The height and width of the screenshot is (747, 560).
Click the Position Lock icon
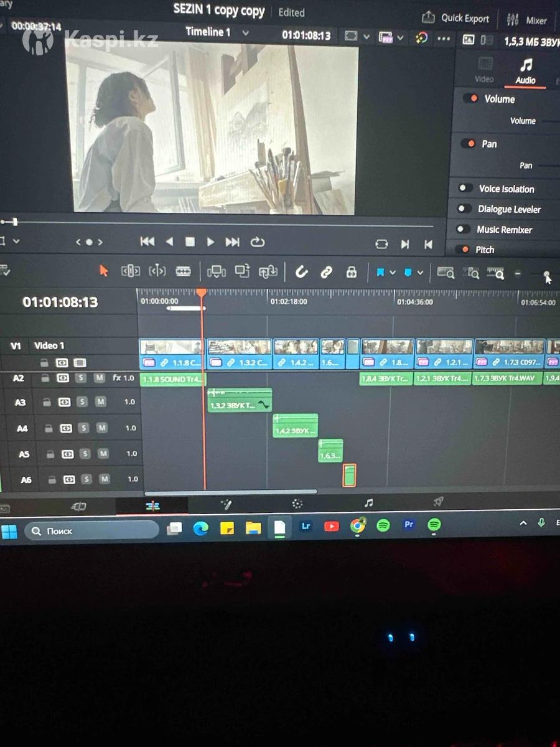tap(352, 272)
